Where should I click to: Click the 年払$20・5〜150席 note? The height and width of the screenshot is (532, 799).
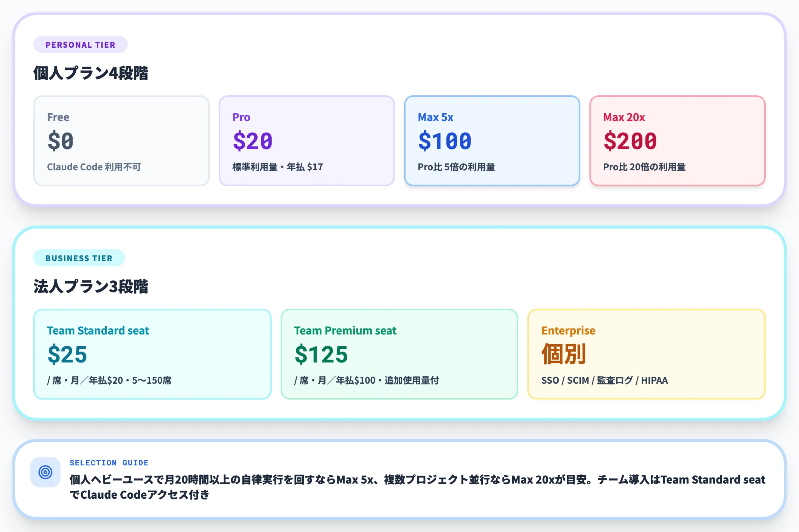[x=109, y=380]
